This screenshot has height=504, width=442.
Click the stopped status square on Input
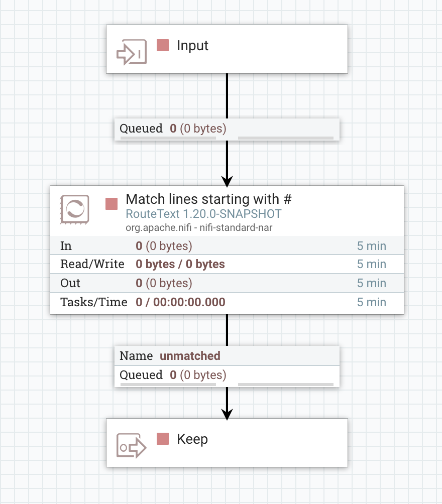(x=163, y=45)
